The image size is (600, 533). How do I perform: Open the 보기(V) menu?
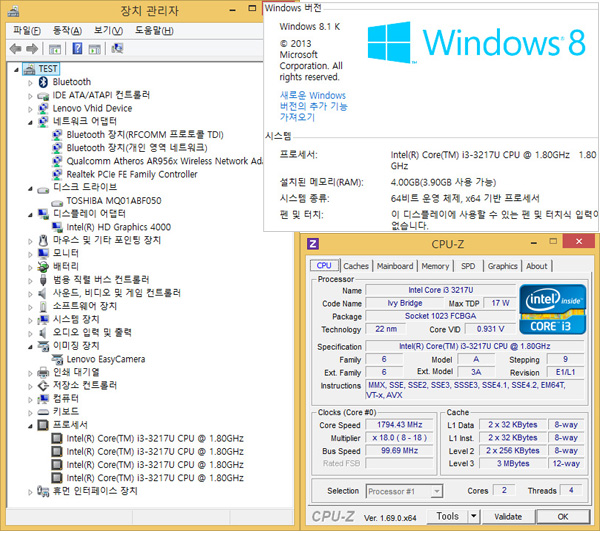(x=108, y=30)
